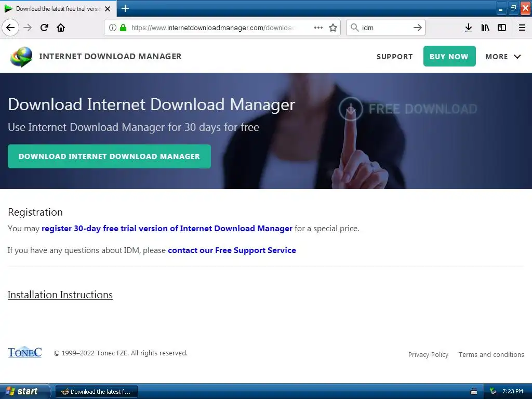Open the Installation Instructions link
The height and width of the screenshot is (399, 532).
coord(60,295)
